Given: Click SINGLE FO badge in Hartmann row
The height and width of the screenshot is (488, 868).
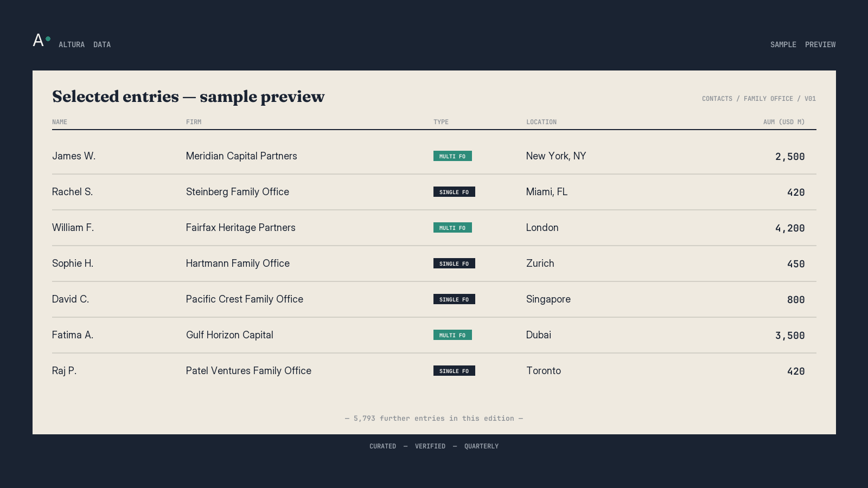Looking at the screenshot, I should pos(454,264).
